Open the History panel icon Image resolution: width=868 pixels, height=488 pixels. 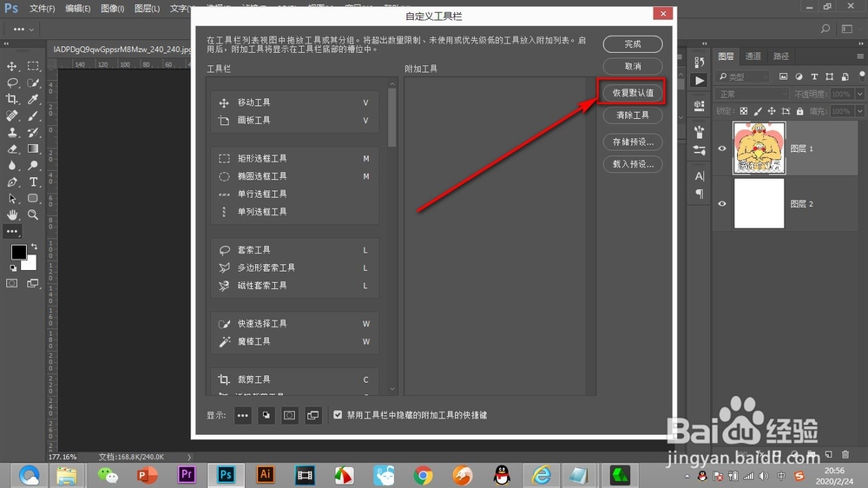click(x=699, y=62)
